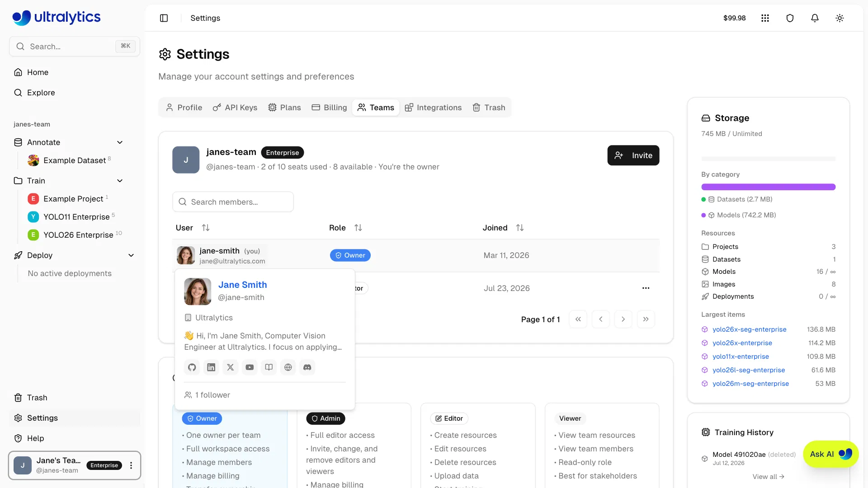868x488 pixels.
Task: Open notifications bell
Action: [815, 18]
